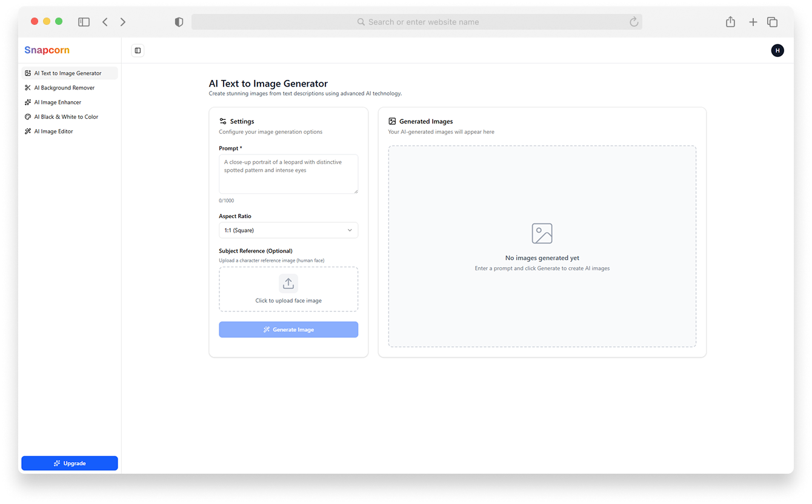
Task: Click the Safari privacy shield icon
Action: tap(179, 22)
